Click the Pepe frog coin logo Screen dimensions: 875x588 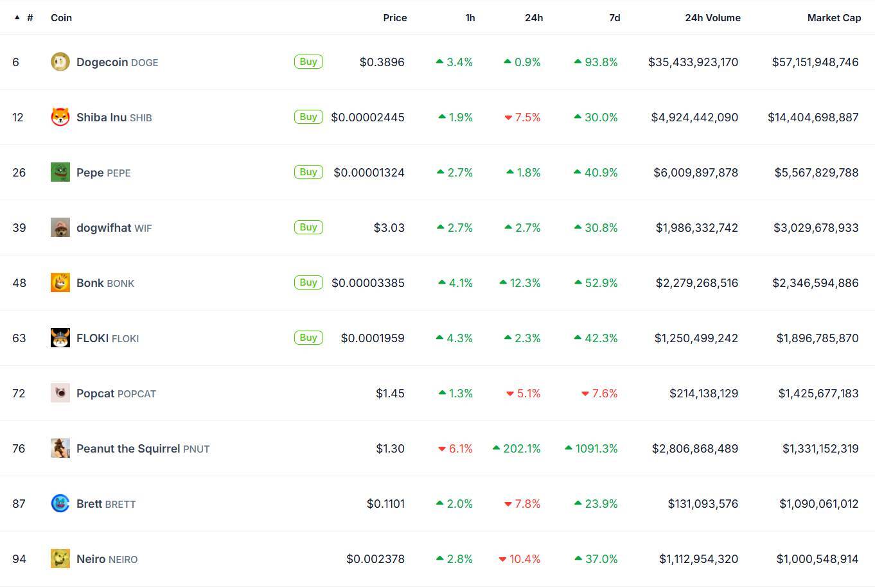(60, 172)
